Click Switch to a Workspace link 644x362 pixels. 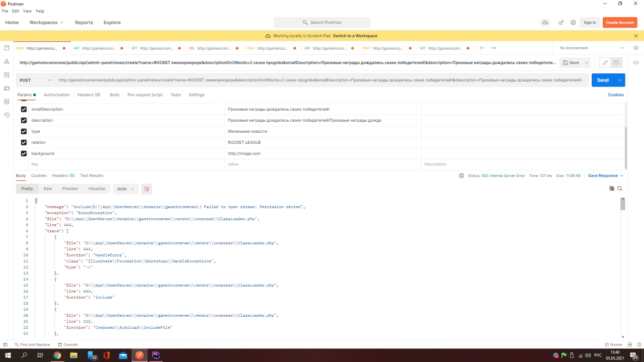pyautogui.click(x=355, y=36)
